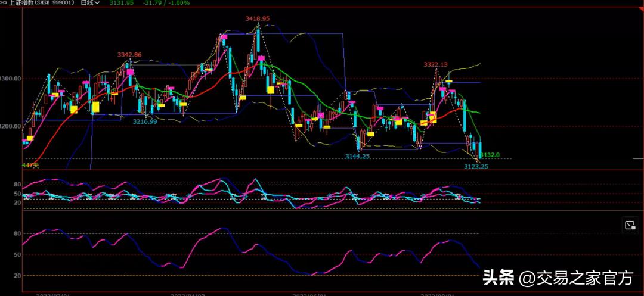Click the green price tag 3132.0
Viewport: 644px width, 296px height.
tap(490, 155)
